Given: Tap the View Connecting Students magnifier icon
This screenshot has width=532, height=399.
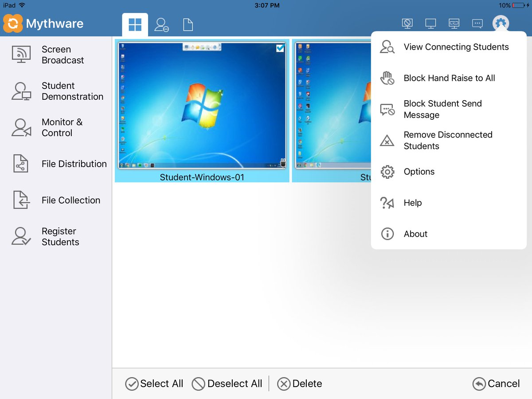Looking at the screenshot, I should coord(387,47).
